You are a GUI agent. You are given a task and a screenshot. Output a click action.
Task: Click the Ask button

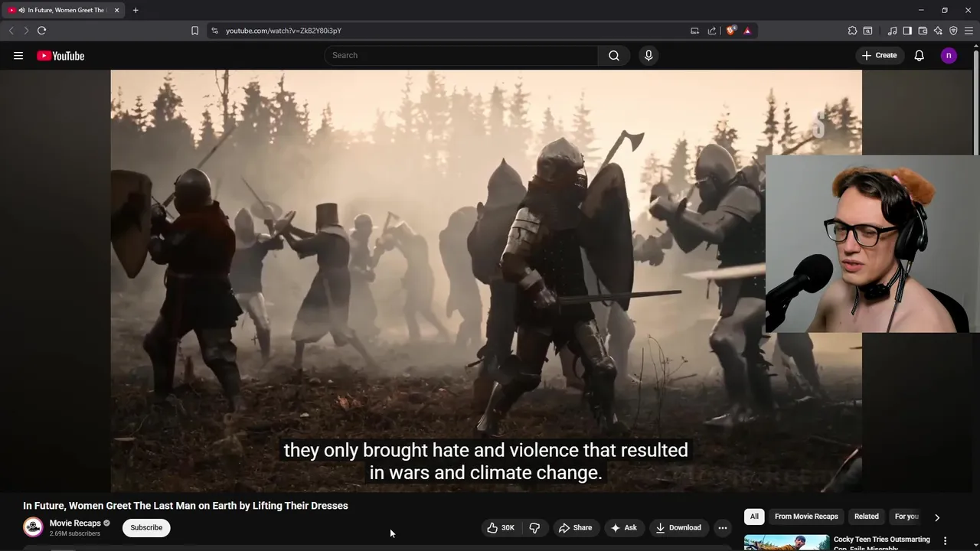click(x=623, y=527)
